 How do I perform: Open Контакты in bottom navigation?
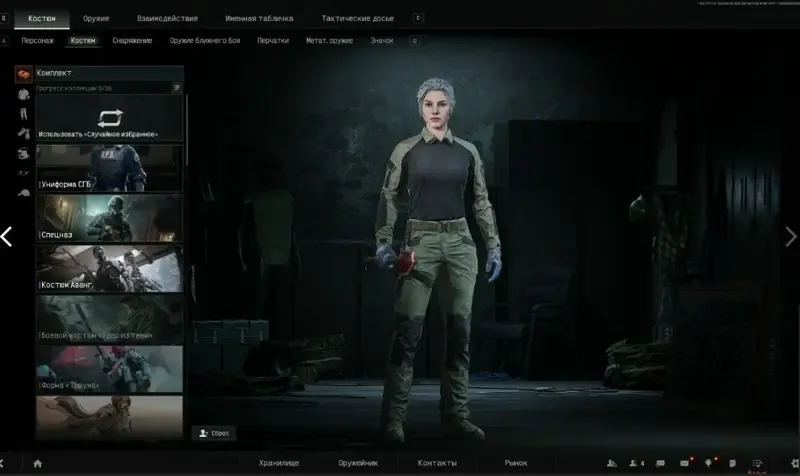(x=437, y=463)
